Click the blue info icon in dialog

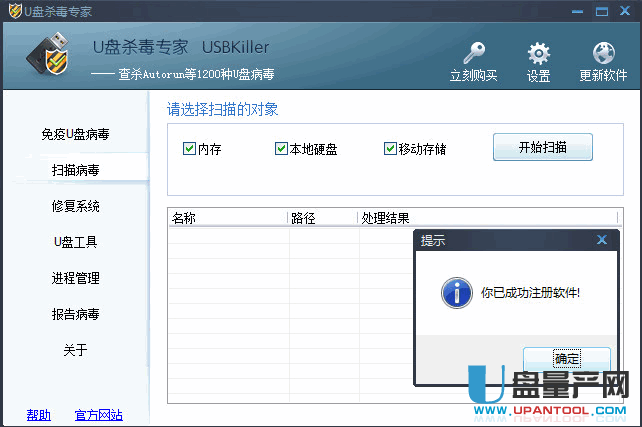457,294
